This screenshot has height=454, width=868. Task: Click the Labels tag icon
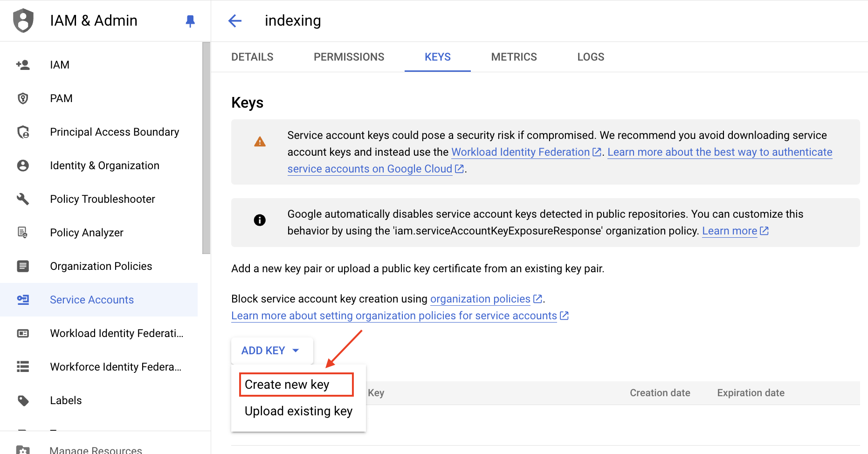click(23, 400)
